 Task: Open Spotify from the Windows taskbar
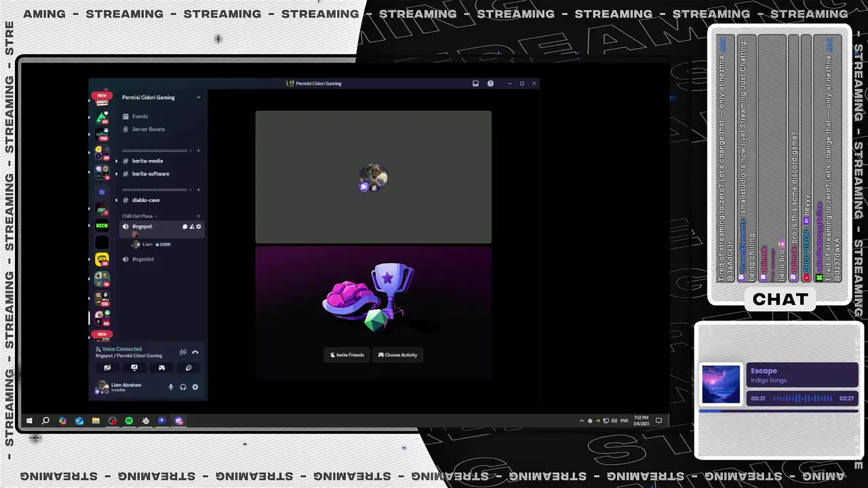129,421
